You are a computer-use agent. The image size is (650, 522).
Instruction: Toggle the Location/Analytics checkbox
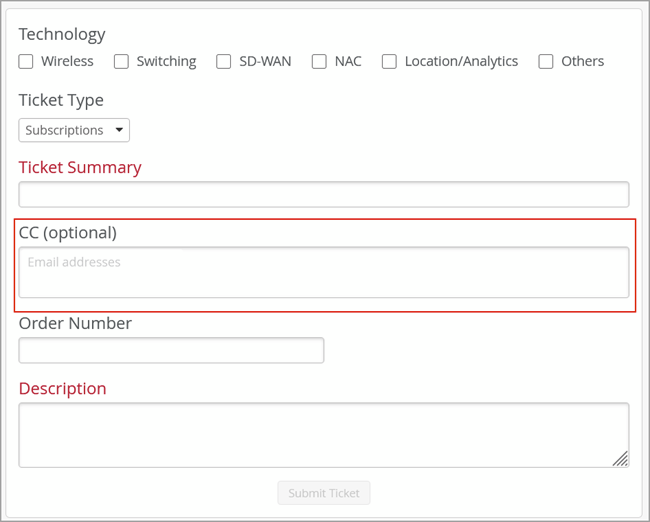click(389, 62)
